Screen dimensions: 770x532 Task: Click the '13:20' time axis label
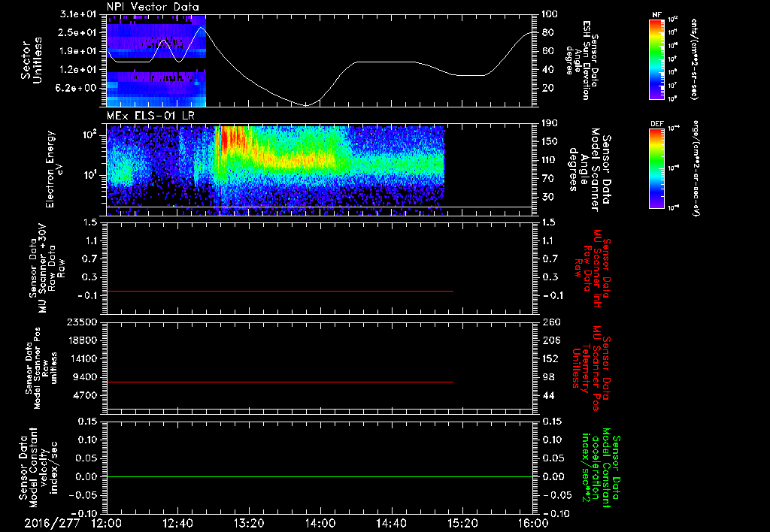pyautogui.click(x=249, y=523)
